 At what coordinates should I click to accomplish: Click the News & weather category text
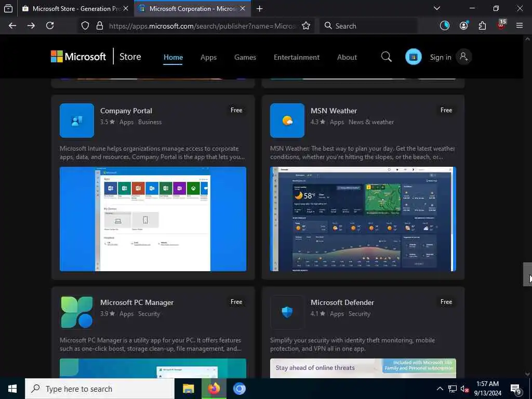pyautogui.click(x=371, y=122)
